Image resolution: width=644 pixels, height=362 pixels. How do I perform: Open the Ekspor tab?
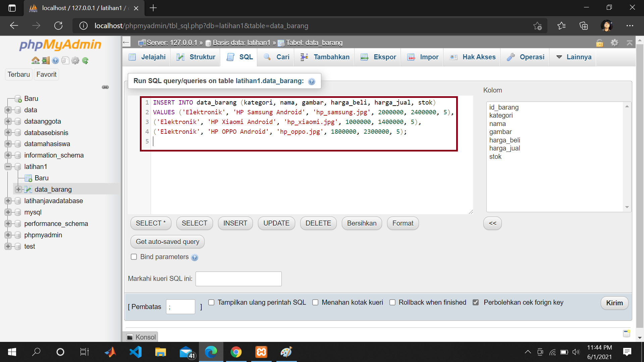point(377,57)
